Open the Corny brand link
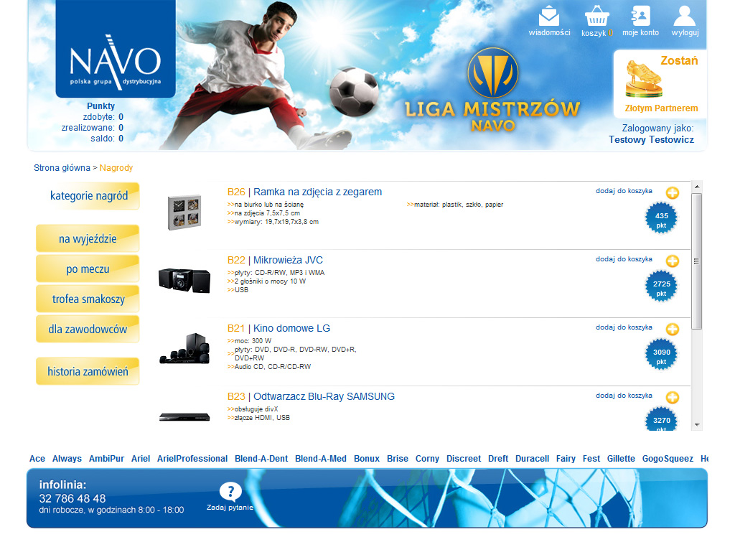The image size is (735, 560). 427,459
